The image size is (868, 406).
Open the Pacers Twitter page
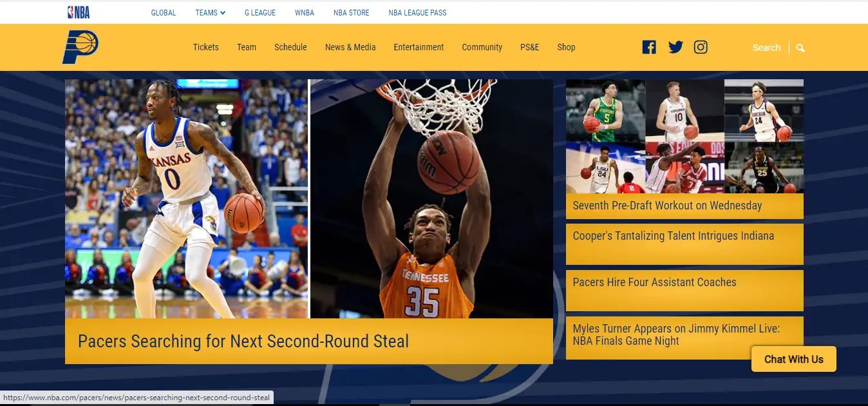(x=675, y=46)
